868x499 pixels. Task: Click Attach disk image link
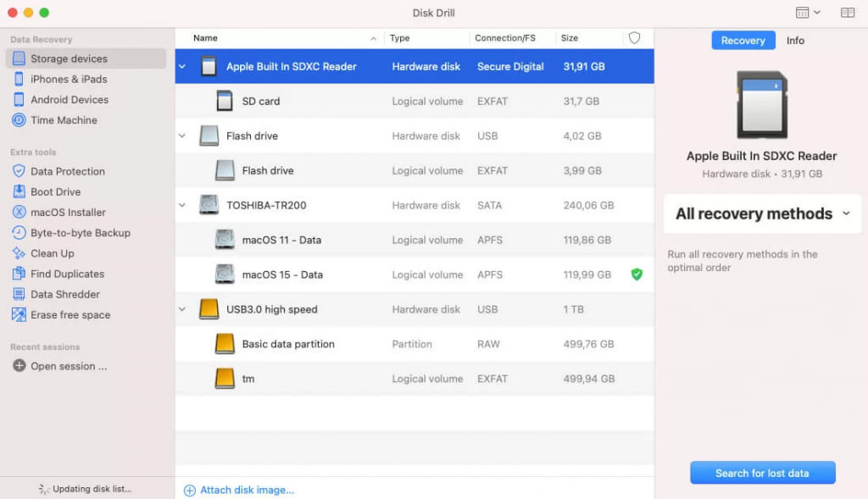coord(247,490)
